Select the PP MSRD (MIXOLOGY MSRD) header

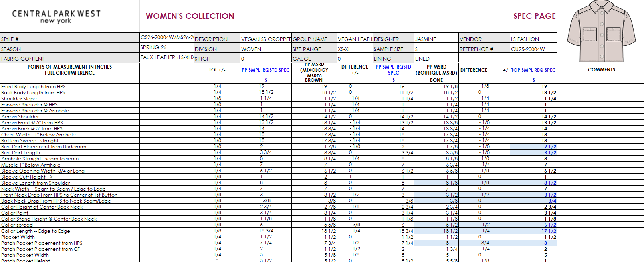click(x=314, y=70)
